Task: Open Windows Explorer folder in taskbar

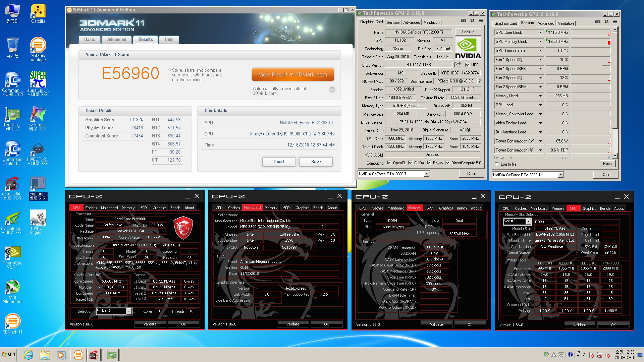Action: [45, 355]
